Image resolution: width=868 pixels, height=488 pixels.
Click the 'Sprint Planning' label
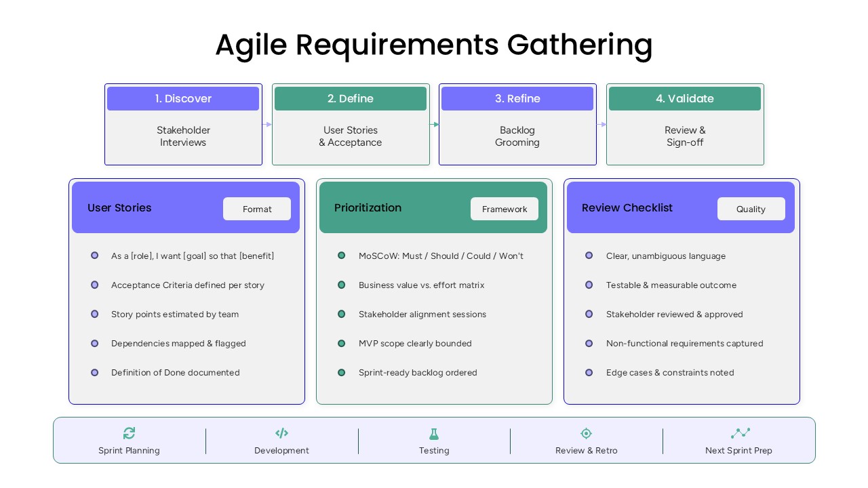[129, 451]
